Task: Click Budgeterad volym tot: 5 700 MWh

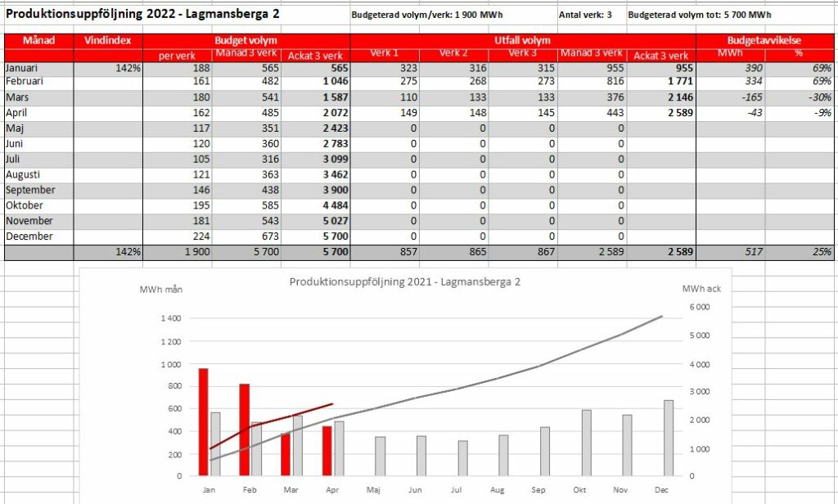Action: coord(700,15)
